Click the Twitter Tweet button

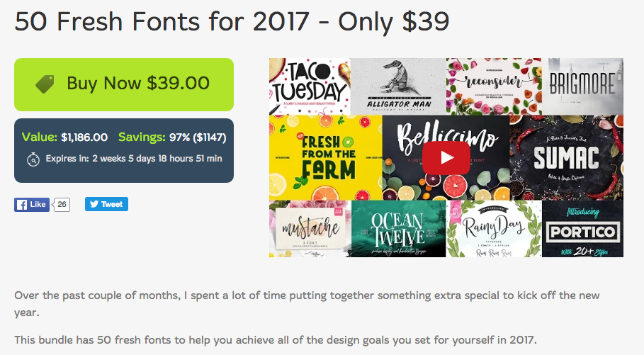tap(106, 204)
